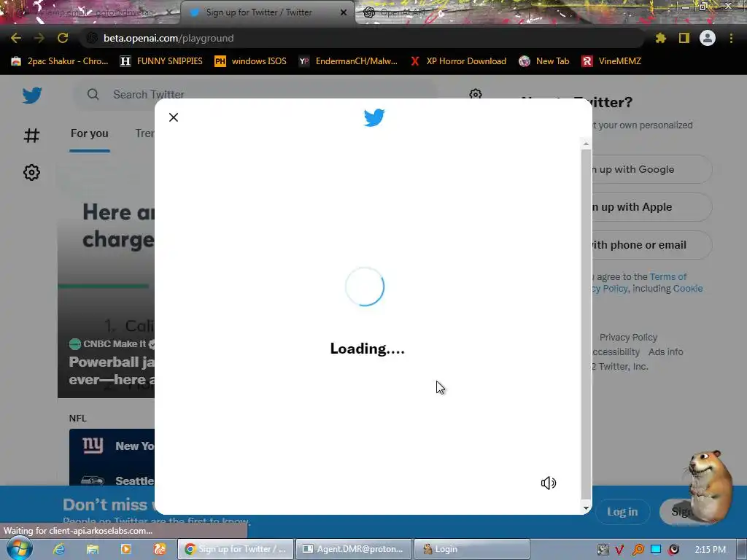Open the footer Privacy Policy link
Screen dimensions: 747x560
(628, 337)
